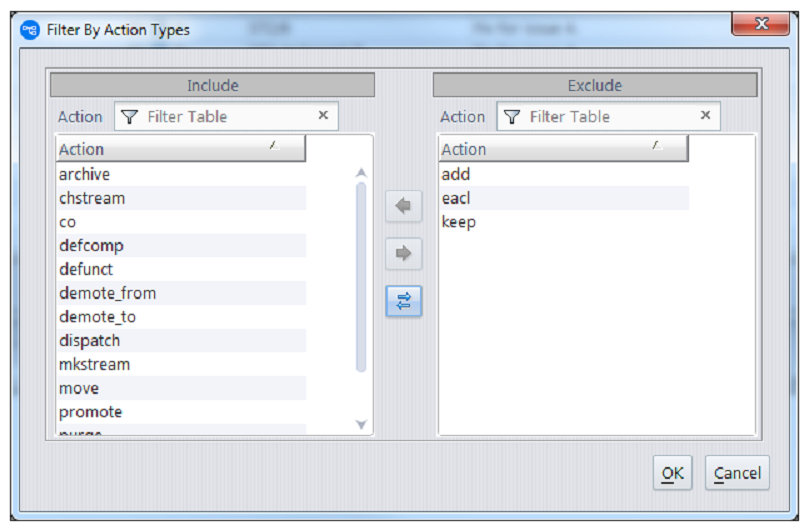The image size is (809, 531).
Task: Select demote_from in the Include list
Action: click(x=107, y=293)
